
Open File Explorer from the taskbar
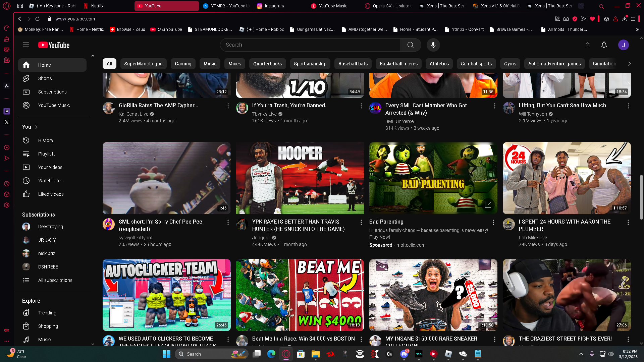coord(316,354)
